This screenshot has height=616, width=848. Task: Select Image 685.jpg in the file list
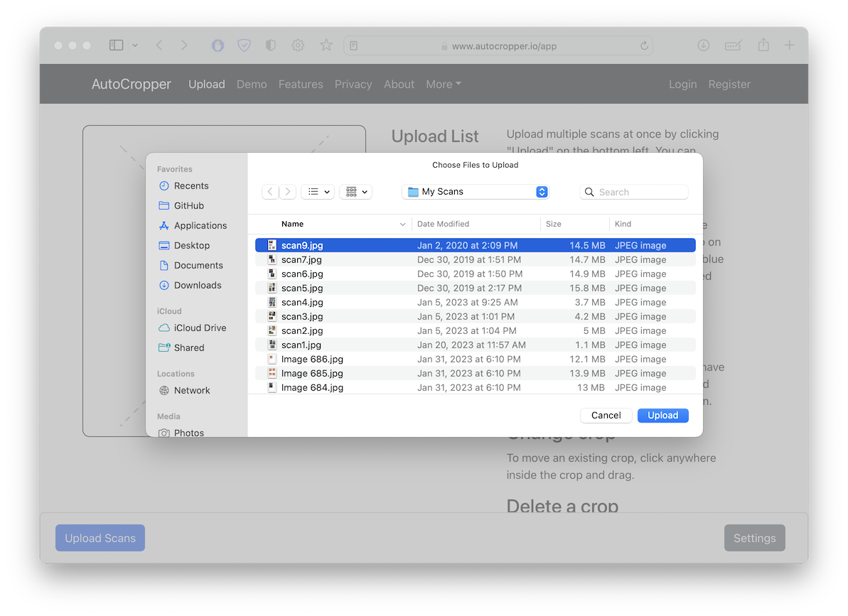pyautogui.click(x=476, y=374)
